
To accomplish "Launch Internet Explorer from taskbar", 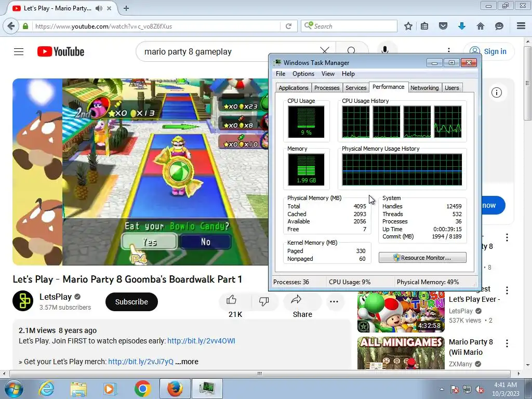I will [x=46, y=389].
